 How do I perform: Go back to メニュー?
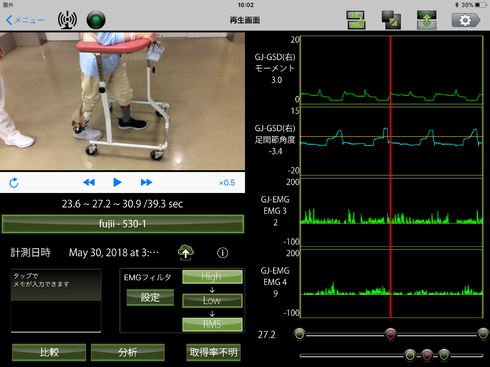[x=25, y=20]
